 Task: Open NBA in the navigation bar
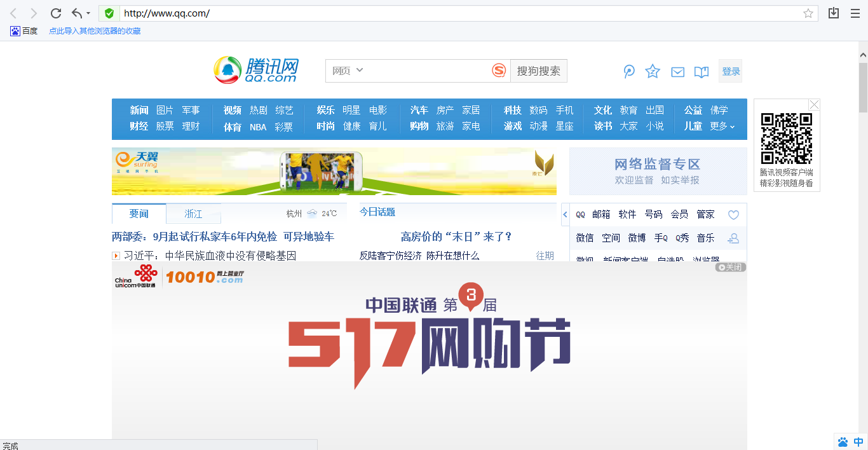tap(258, 126)
